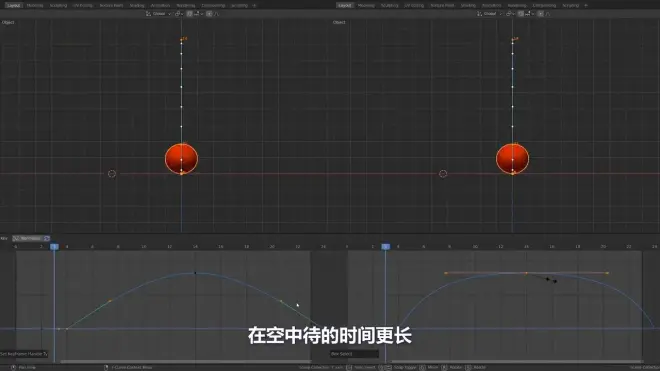This screenshot has height=371, width=660.
Task: Open Scripting tab in right window
Action: tap(571, 5)
